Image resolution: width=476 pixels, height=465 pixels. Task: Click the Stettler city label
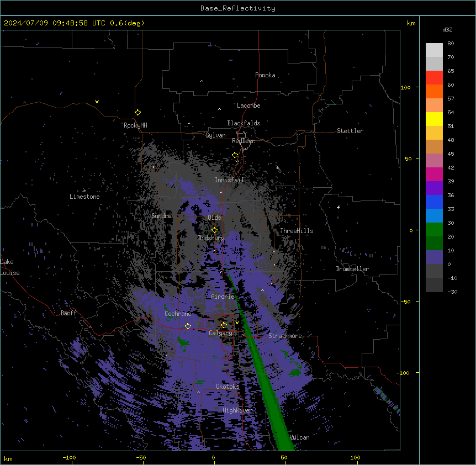350,131
